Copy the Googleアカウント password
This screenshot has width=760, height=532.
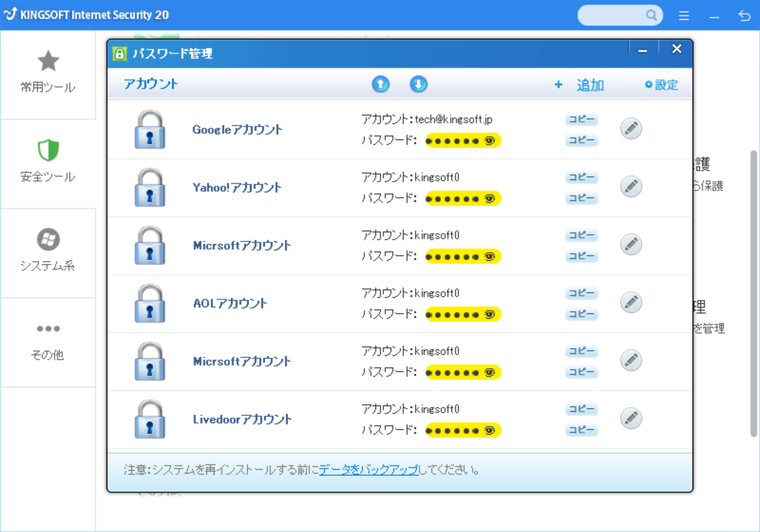coord(581,140)
